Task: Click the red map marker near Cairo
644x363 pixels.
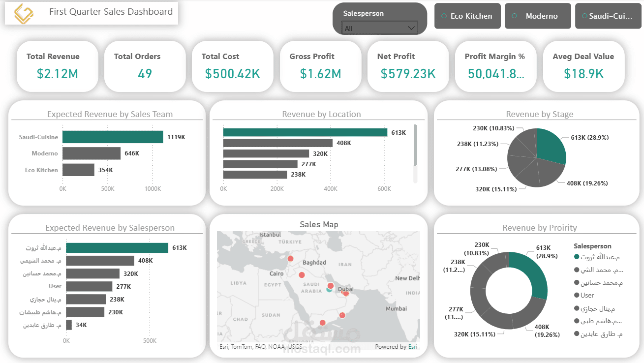Action: click(301, 275)
